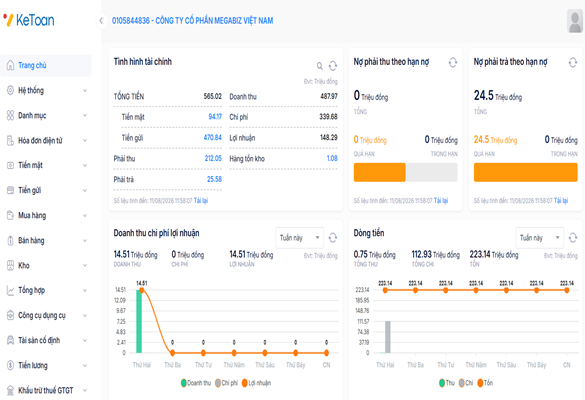This screenshot has height=400, width=585.
Task: Click the Khấu trừ thuế GTGT icon
Action: (10, 390)
